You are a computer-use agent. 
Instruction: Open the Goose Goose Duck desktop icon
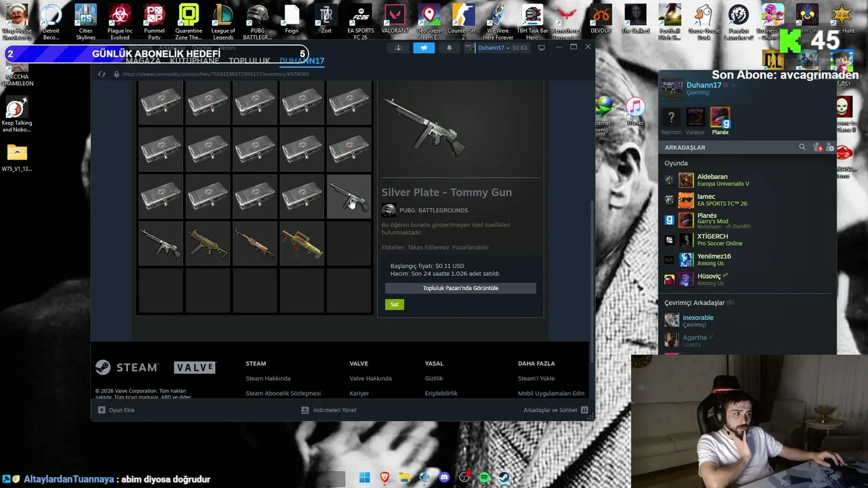pyautogui.click(x=704, y=21)
